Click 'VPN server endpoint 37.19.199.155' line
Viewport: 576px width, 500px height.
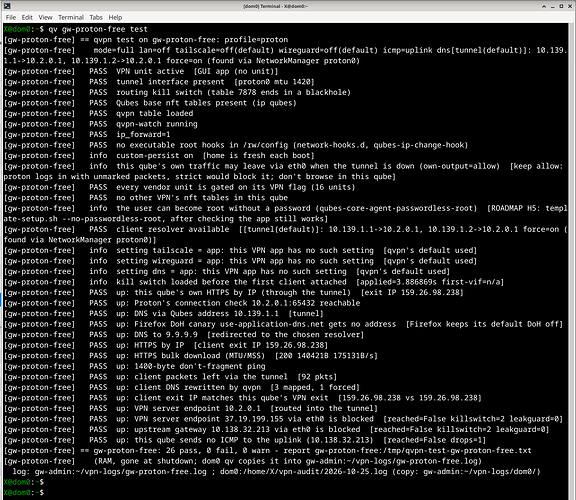[283, 419]
